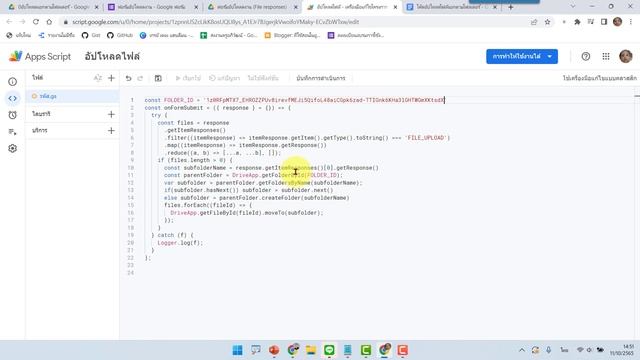Start the Debug button in toolbar

coord(224,78)
